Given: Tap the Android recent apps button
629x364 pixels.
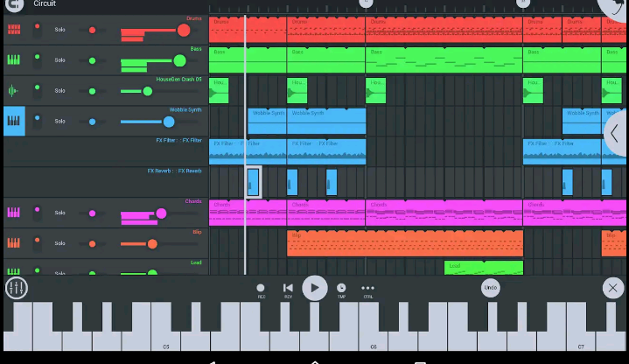Looking at the screenshot, I should click(x=420, y=362).
